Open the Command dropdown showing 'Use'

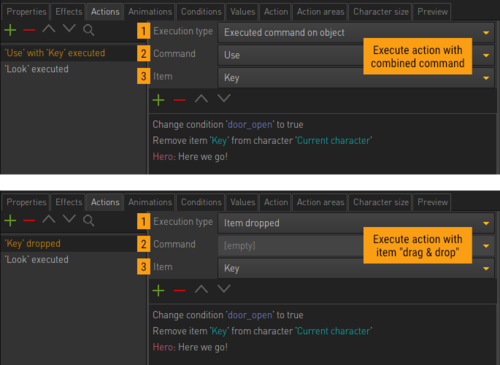click(x=356, y=55)
